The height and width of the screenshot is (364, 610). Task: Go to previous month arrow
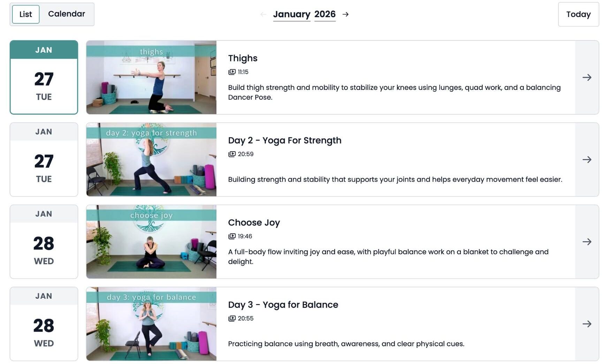[x=263, y=14]
